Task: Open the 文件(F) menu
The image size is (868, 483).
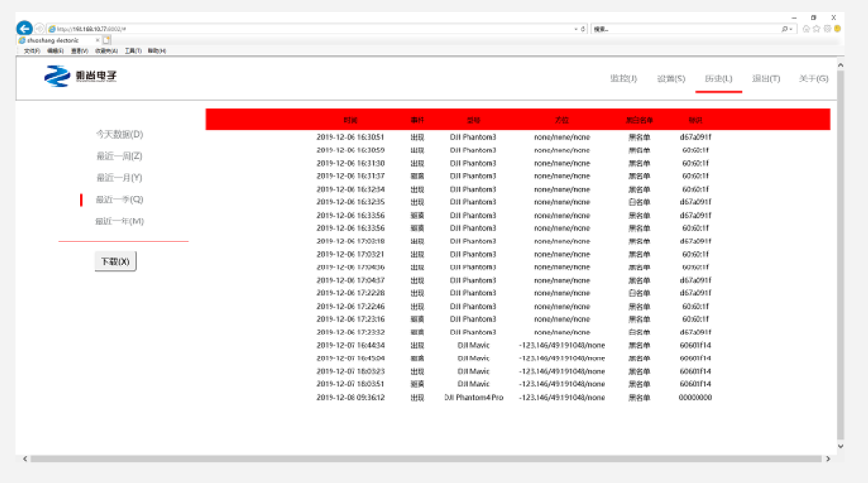Action: point(33,51)
